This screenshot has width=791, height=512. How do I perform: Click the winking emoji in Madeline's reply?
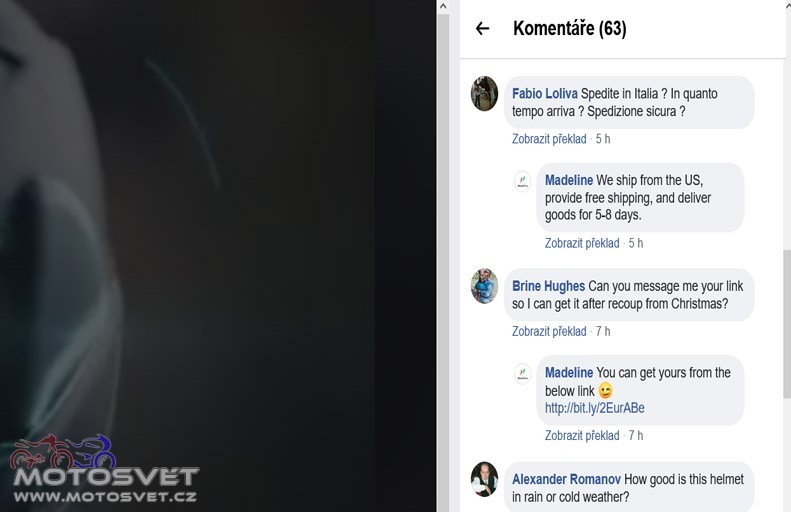pyautogui.click(x=605, y=390)
